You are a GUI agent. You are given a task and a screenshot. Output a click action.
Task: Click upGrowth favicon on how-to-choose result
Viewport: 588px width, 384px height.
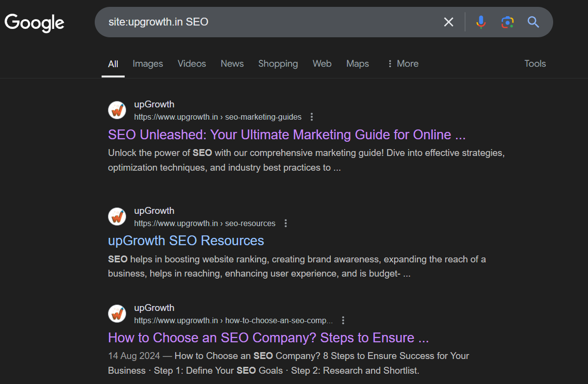tap(117, 313)
